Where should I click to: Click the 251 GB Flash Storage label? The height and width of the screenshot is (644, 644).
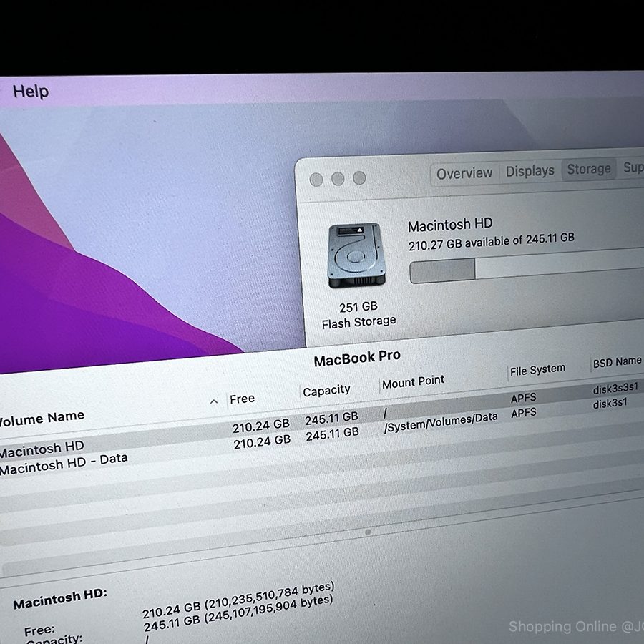pyautogui.click(x=358, y=315)
